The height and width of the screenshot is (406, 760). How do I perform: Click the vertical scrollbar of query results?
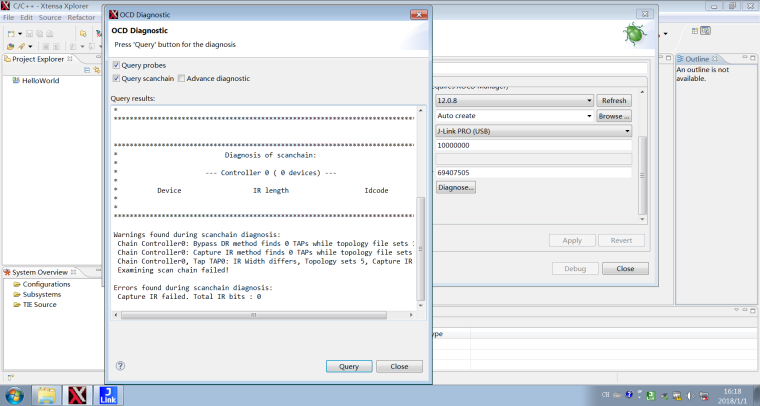pyautogui.click(x=420, y=249)
